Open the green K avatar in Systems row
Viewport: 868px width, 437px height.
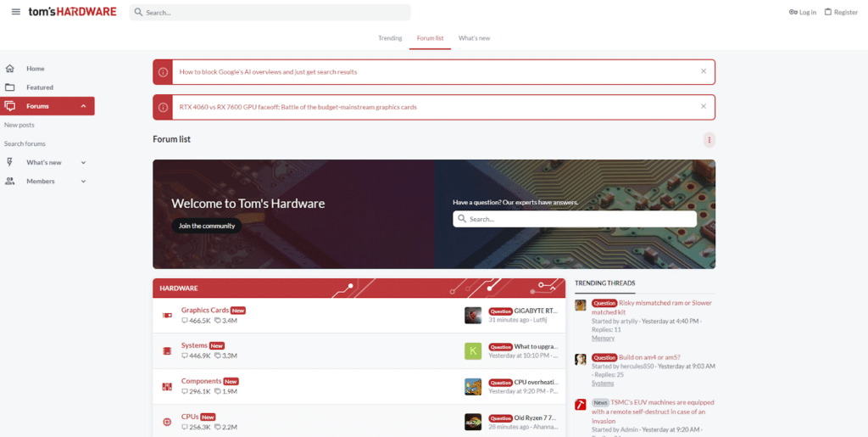coord(473,350)
